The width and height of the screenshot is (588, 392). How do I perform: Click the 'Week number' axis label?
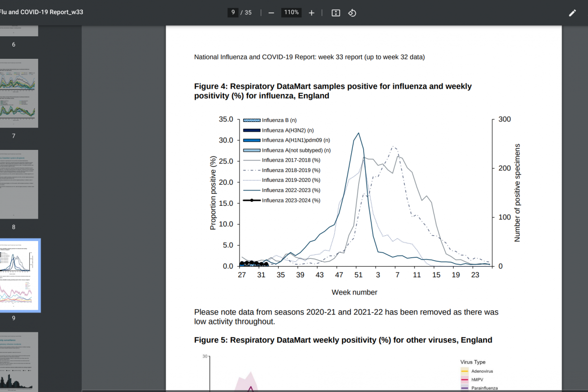point(354,293)
